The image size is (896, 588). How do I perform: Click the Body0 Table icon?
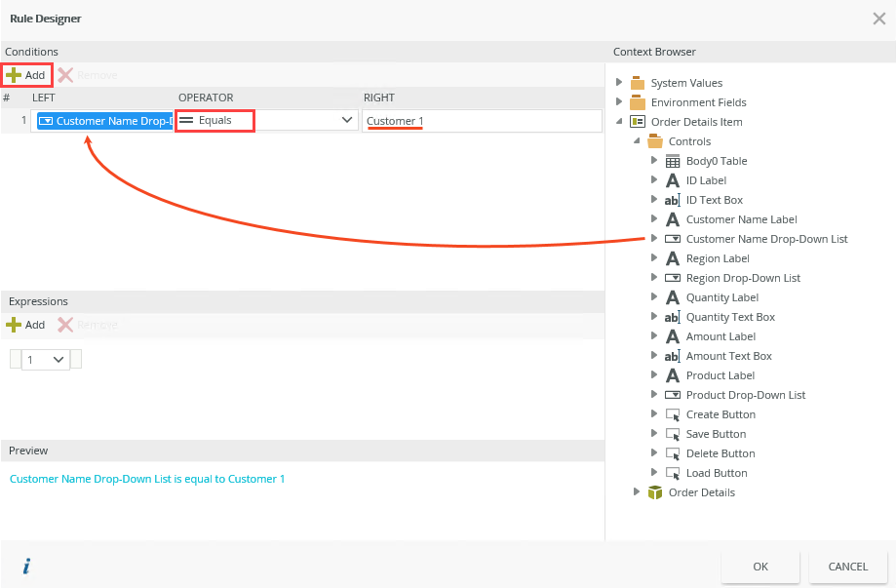[673, 161]
